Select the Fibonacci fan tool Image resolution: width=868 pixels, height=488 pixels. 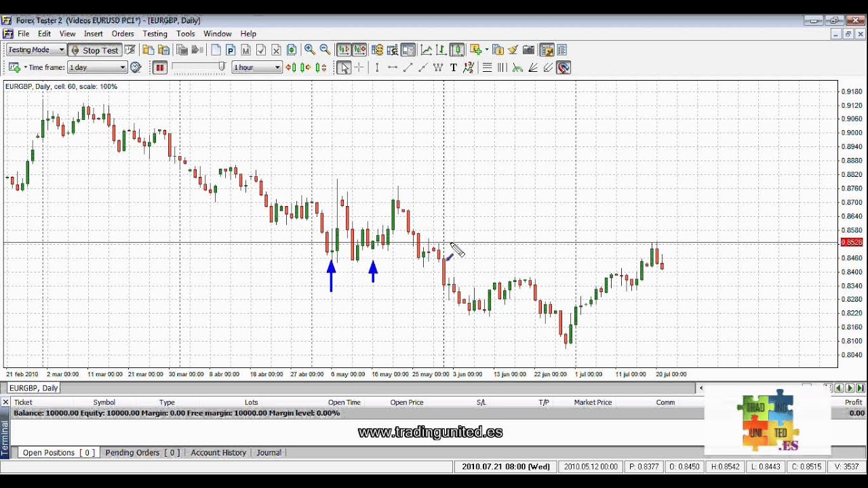[x=533, y=67]
